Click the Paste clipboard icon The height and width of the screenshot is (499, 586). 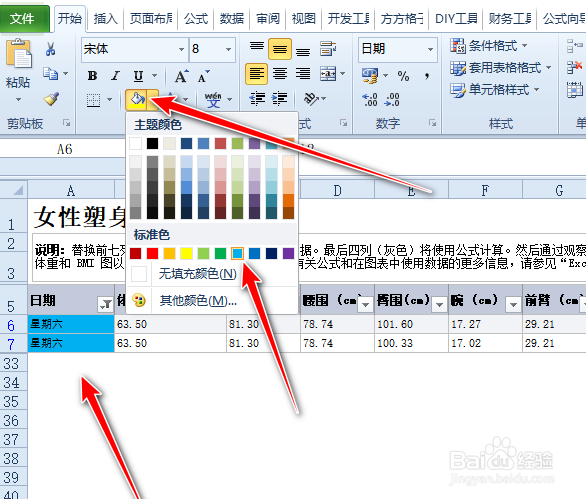tap(18, 53)
